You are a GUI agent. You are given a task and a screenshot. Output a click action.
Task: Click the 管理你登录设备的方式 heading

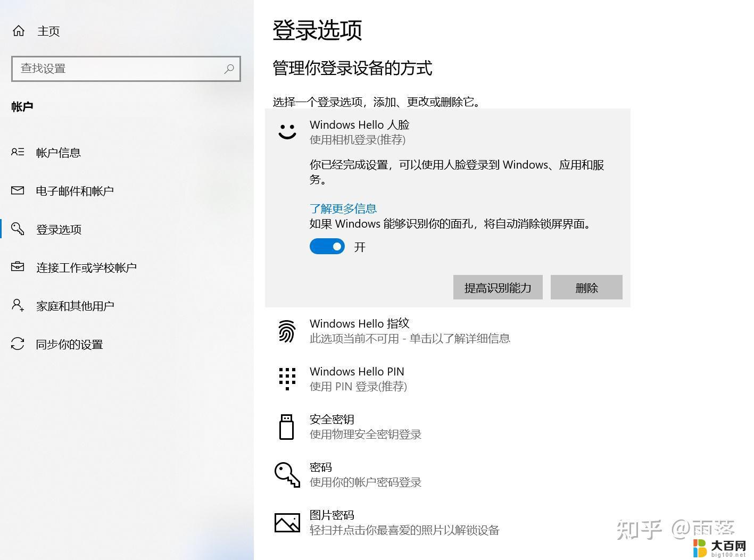pos(352,68)
